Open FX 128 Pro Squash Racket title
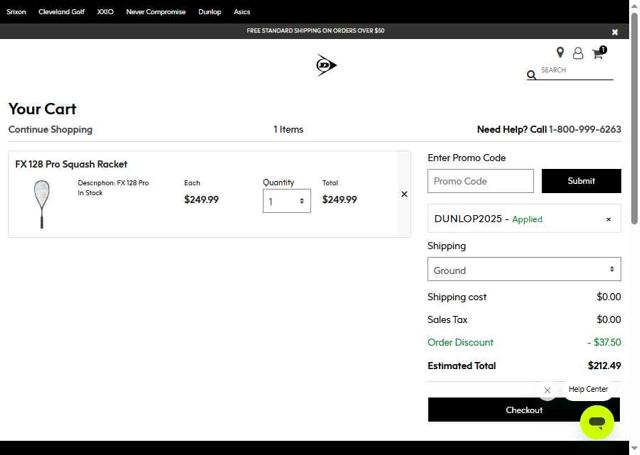The height and width of the screenshot is (455, 640). pyautogui.click(x=71, y=164)
